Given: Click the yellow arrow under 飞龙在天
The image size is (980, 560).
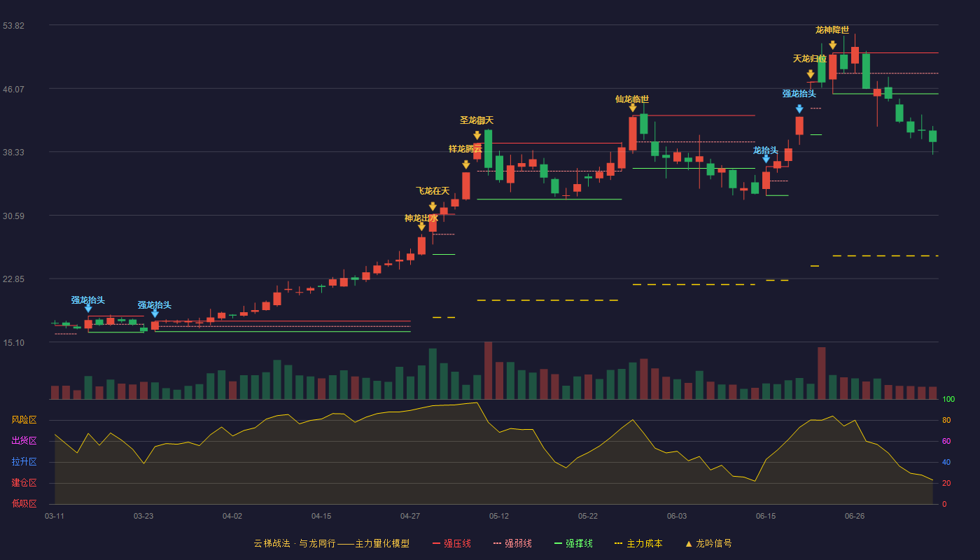Looking at the screenshot, I should tap(433, 206).
